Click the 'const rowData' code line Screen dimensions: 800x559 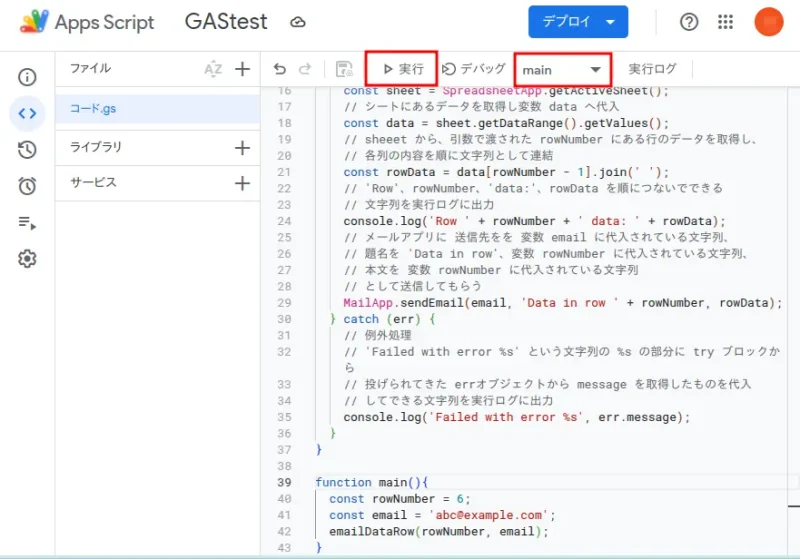coord(506,172)
